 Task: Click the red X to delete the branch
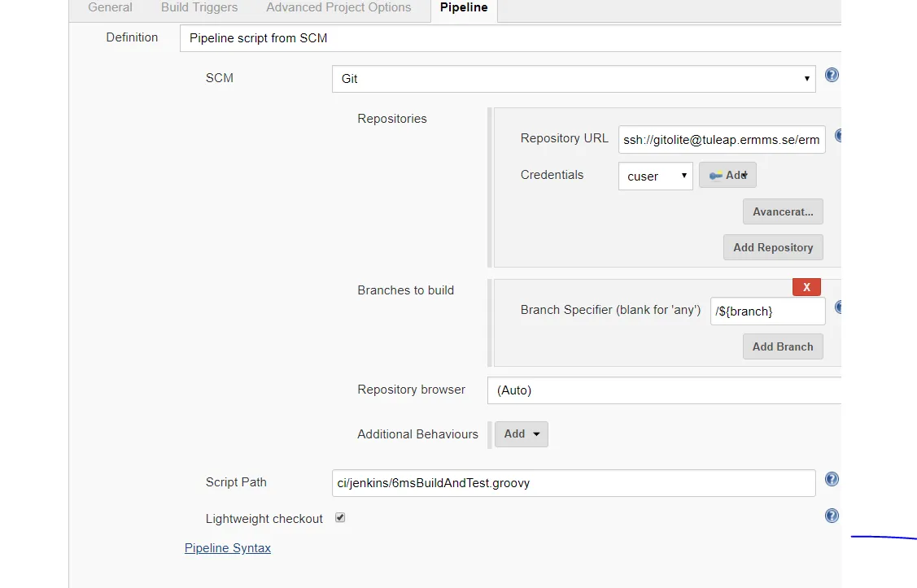[806, 287]
